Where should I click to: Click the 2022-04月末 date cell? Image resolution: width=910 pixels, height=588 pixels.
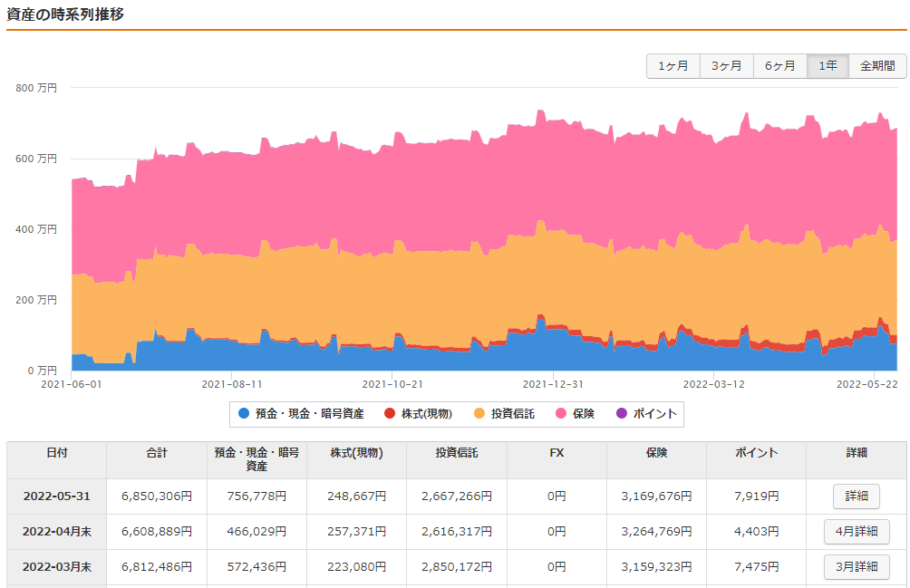[x=56, y=532]
